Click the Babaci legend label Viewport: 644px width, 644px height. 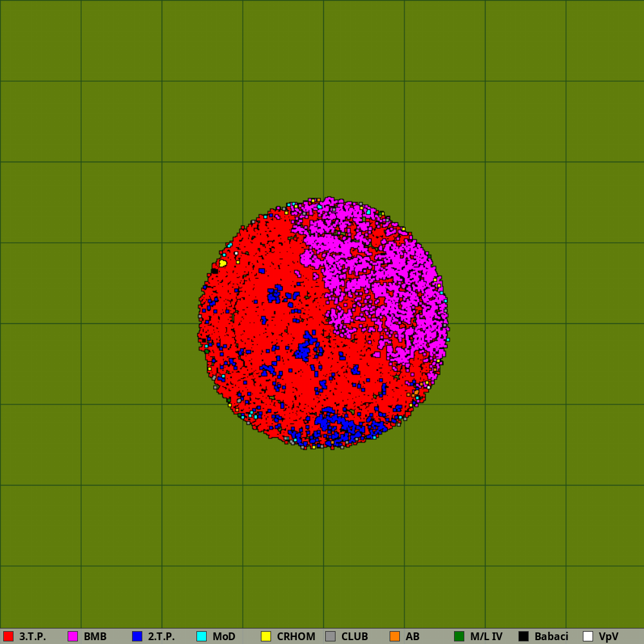pos(551,636)
